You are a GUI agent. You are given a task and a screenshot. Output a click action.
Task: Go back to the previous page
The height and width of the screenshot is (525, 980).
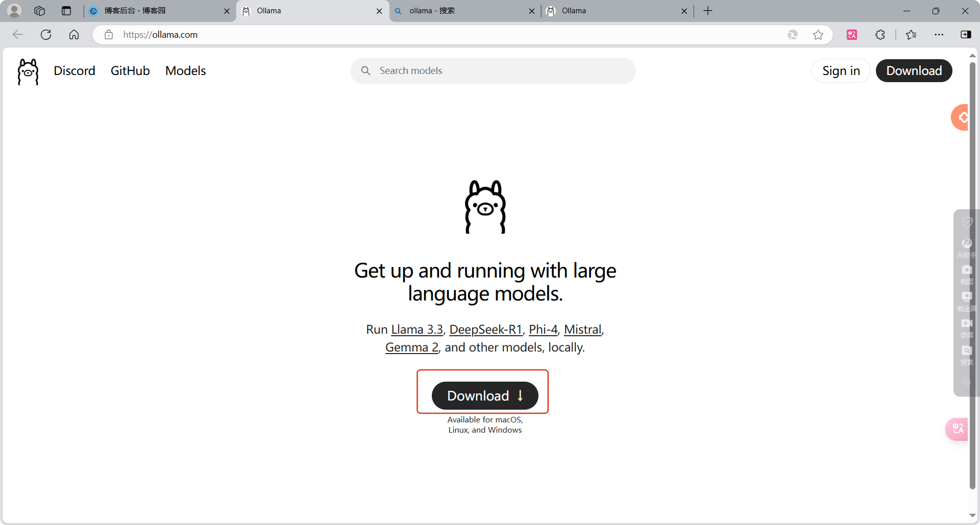(x=18, y=35)
